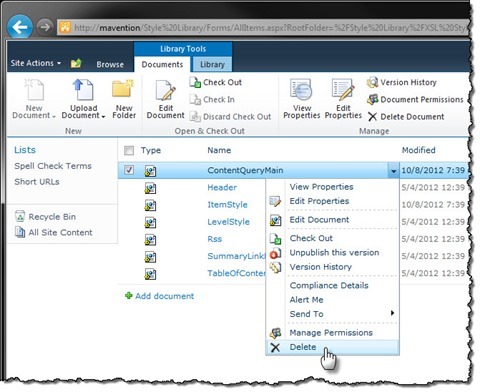Open the Spell Check Terms list

[53, 166]
